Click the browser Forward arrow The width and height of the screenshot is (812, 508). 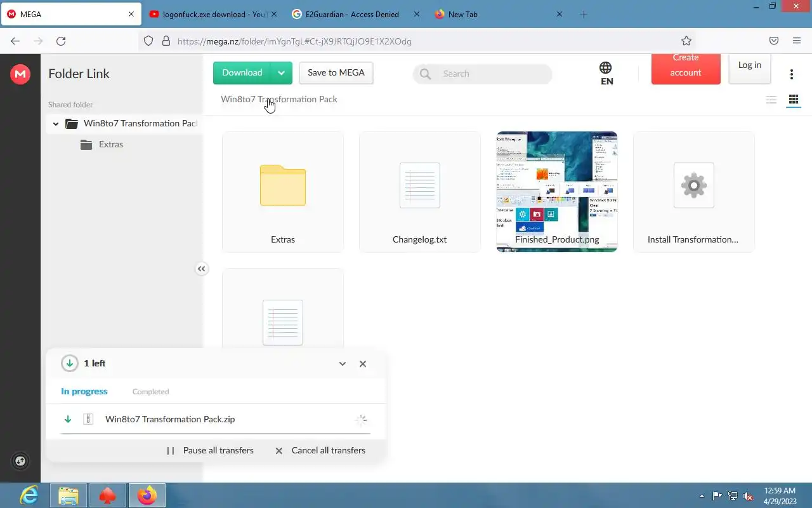(x=38, y=41)
